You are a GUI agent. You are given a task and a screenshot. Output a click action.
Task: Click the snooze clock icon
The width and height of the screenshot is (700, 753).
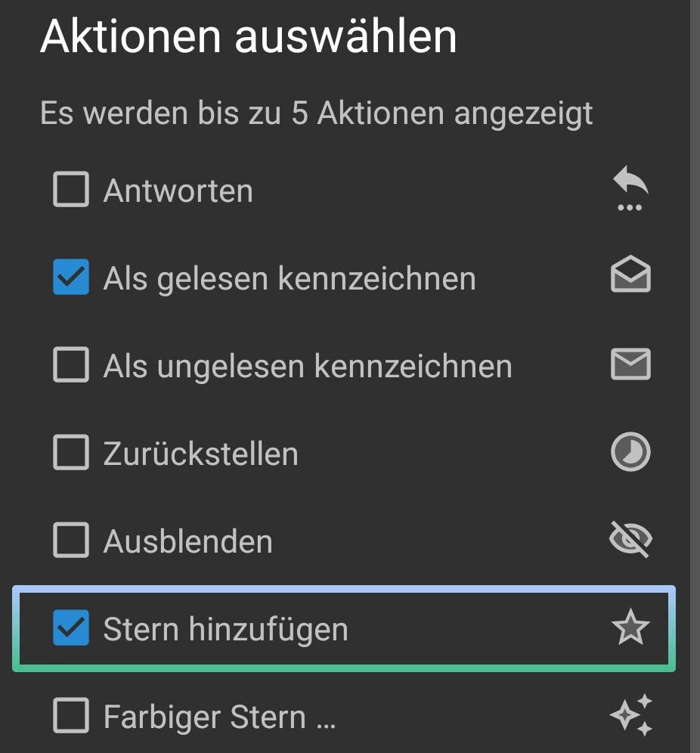(630, 452)
